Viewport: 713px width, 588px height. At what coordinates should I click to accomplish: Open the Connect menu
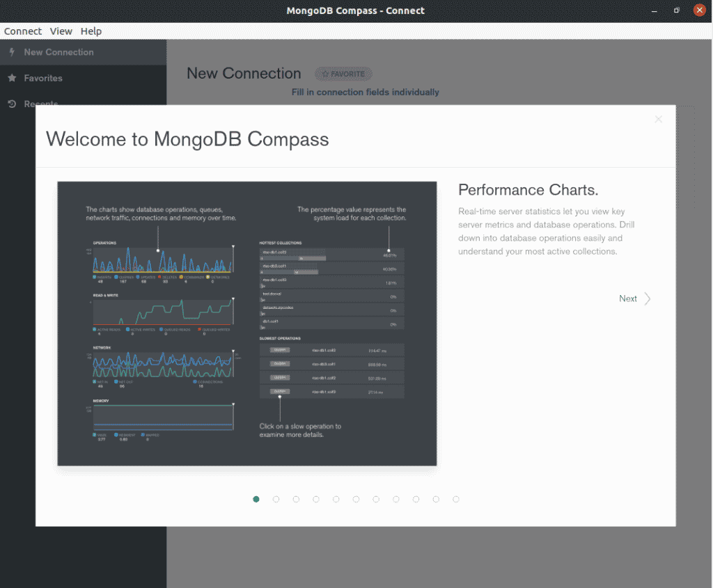22,31
